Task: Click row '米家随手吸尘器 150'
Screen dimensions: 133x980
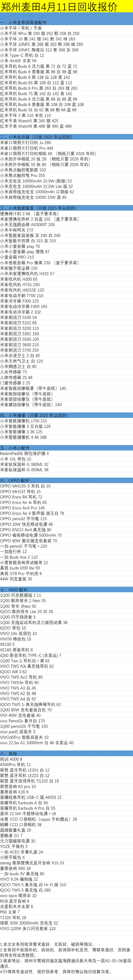Action: click(19, 268)
